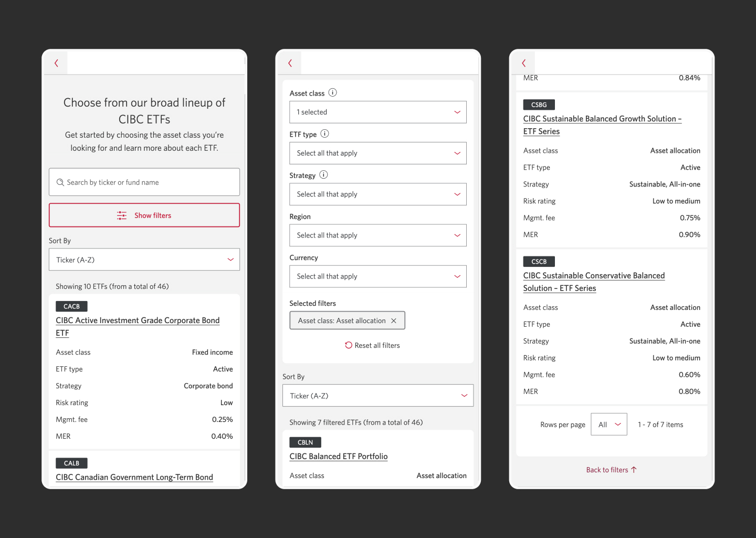Open the Sort By dropdown on the first screen
Viewport: 756px width, 538px height.
tap(144, 259)
